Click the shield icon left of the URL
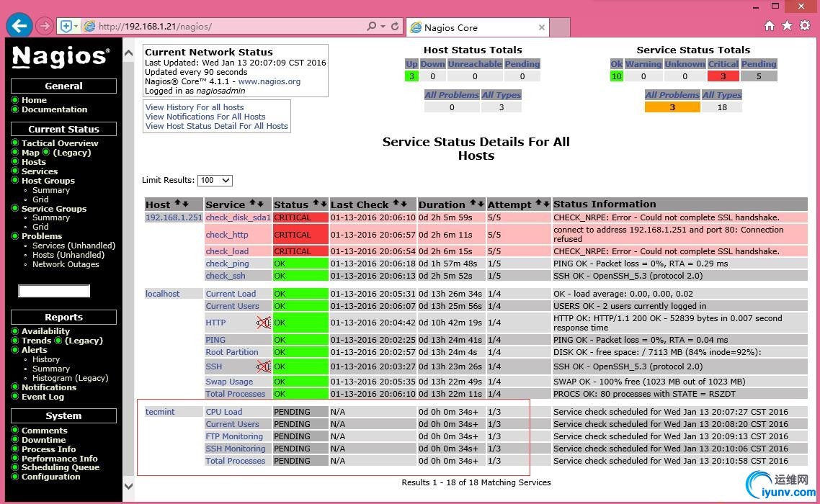The image size is (820, 504). [66, 26]
